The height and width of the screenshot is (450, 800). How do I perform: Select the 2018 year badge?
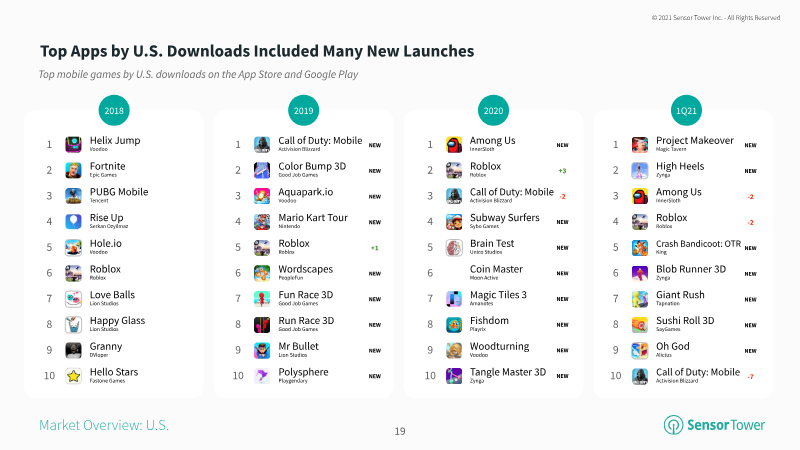click(114, 110)
